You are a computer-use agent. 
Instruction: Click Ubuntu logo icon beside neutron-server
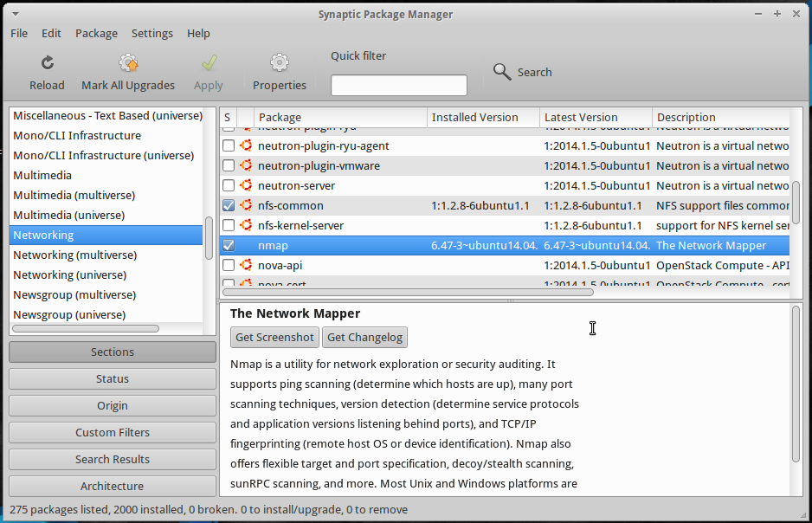point(246,185)
